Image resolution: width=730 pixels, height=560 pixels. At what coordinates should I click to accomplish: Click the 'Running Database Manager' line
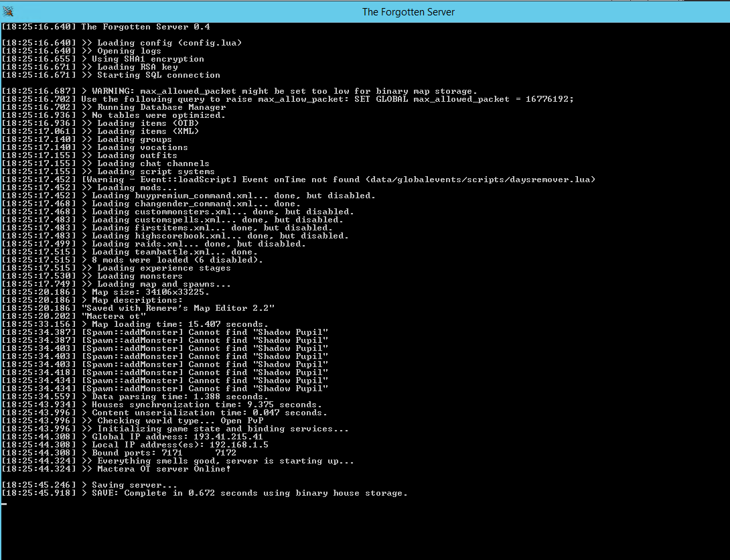(x=114, y=107)
